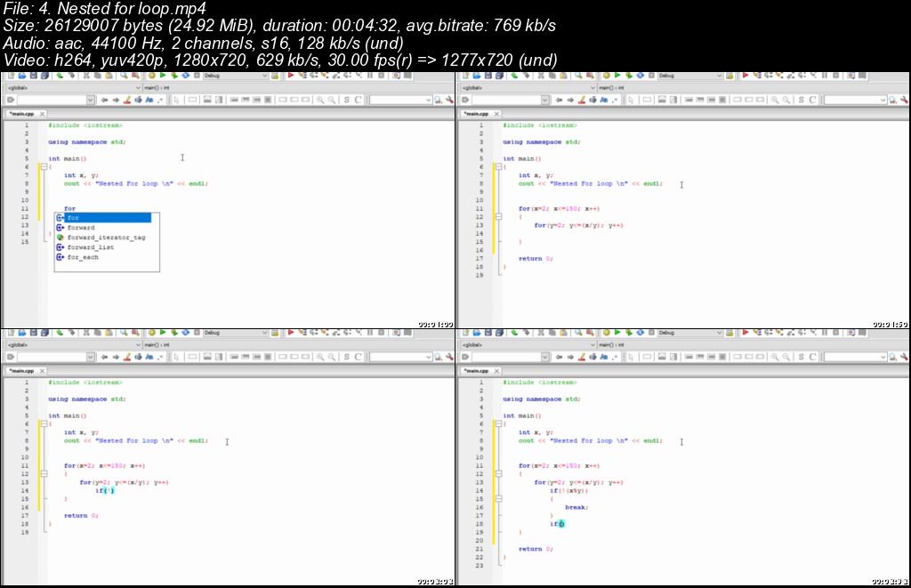911x588 pixels.
Task: Choose 'forward' autocomplete entry
Action: pos(81,228)
